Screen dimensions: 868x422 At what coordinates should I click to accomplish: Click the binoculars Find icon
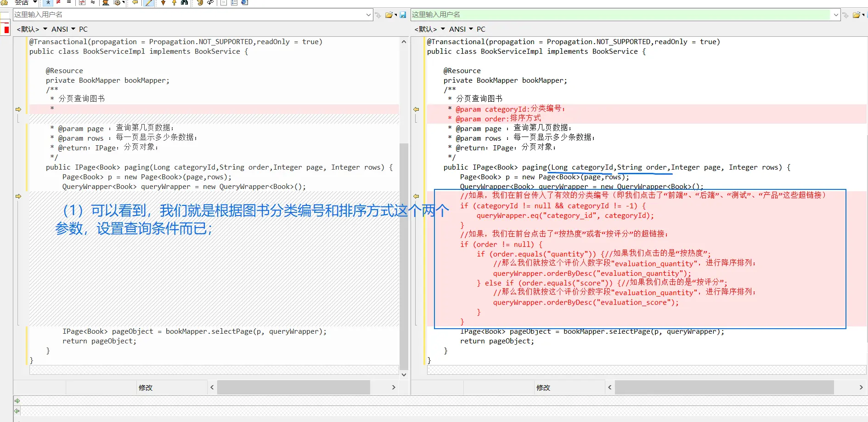[x=184, y=2]
